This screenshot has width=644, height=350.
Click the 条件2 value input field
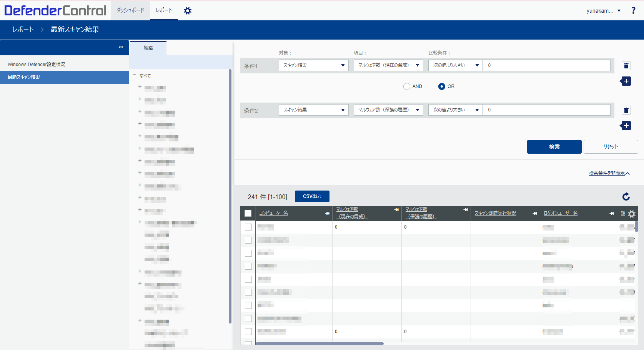point(547,110)
